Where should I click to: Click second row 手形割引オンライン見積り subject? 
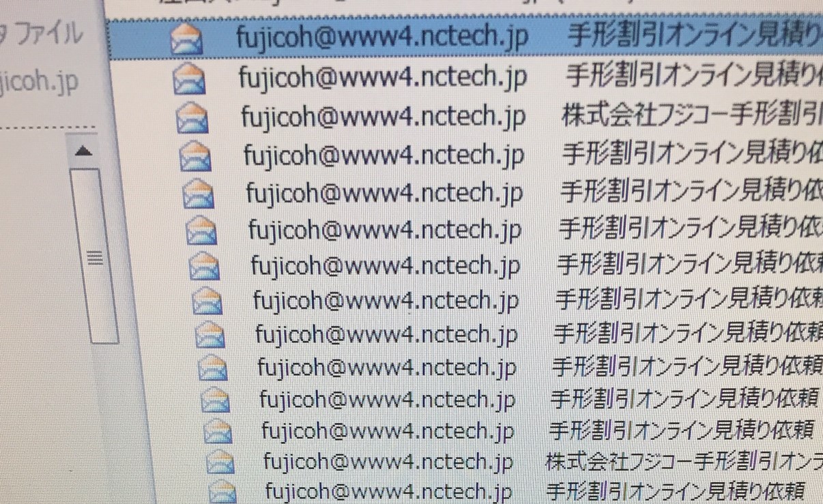693,76
